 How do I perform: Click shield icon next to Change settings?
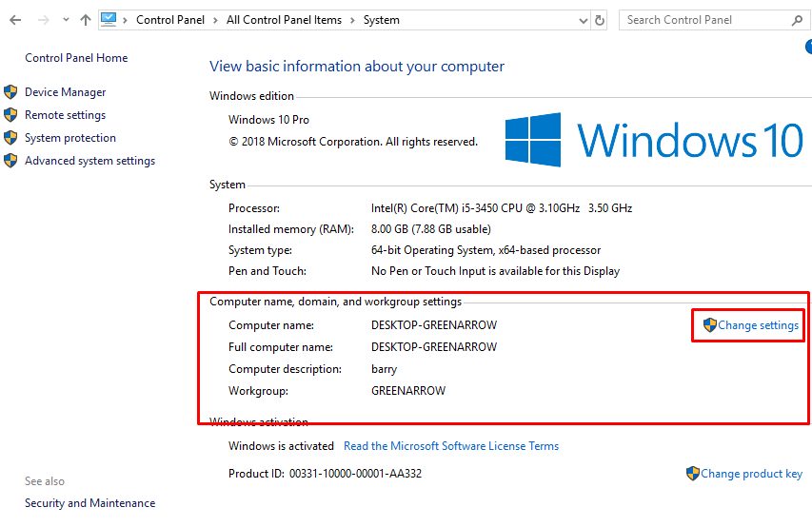(x=710, y=325)
